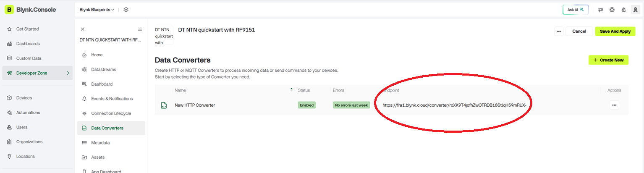The image size is (644, 173).
Task: Click the Metadata list icon
Action: (84, 143)
